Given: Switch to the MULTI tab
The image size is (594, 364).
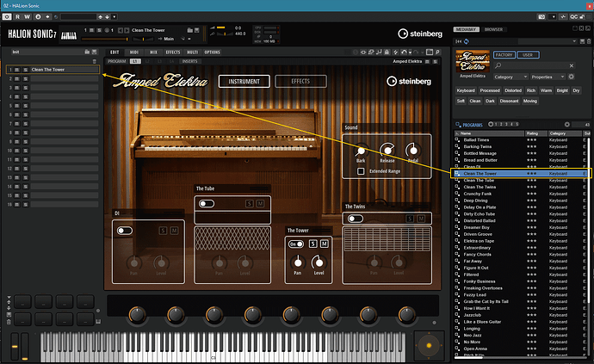Looking at the screenshot, I should click(x=193, y=52).
